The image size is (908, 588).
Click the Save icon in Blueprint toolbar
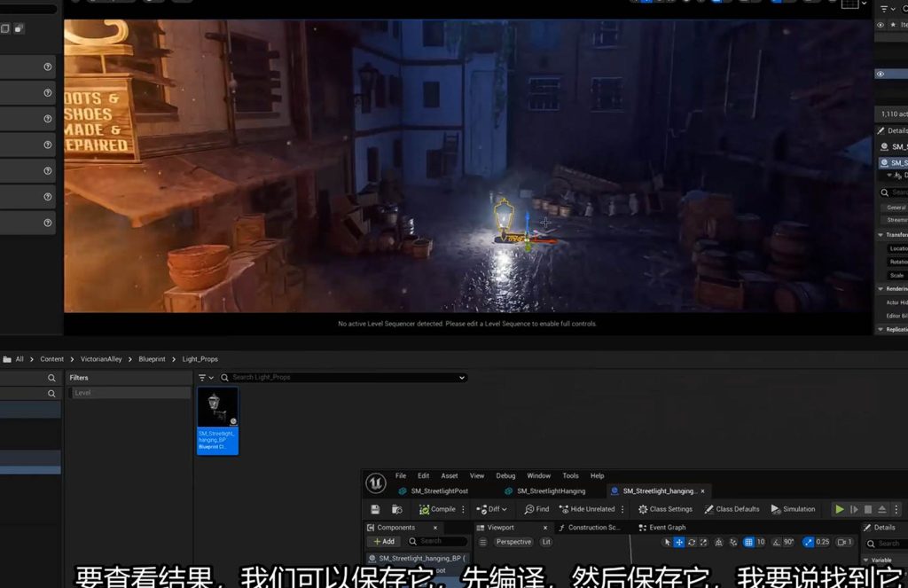(375, 509)
